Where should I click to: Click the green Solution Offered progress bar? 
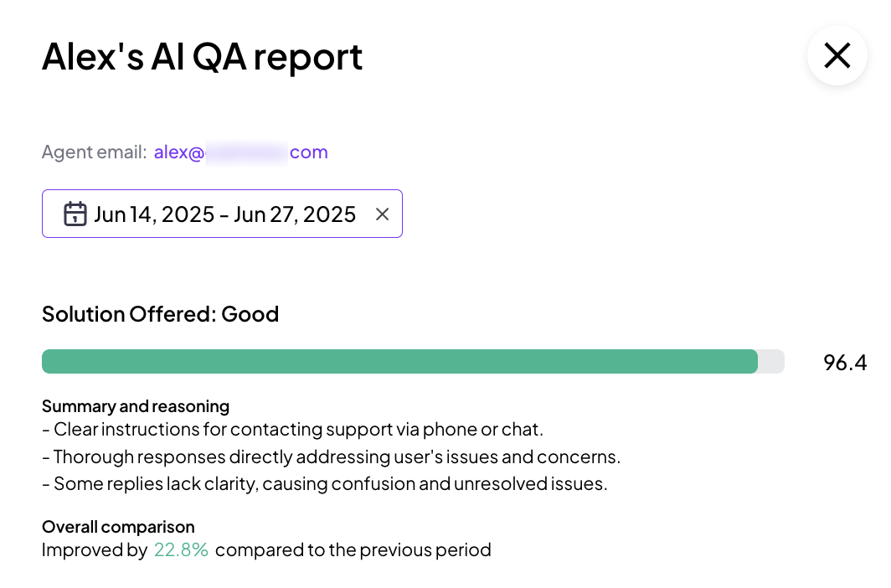(x=399, y=361)
